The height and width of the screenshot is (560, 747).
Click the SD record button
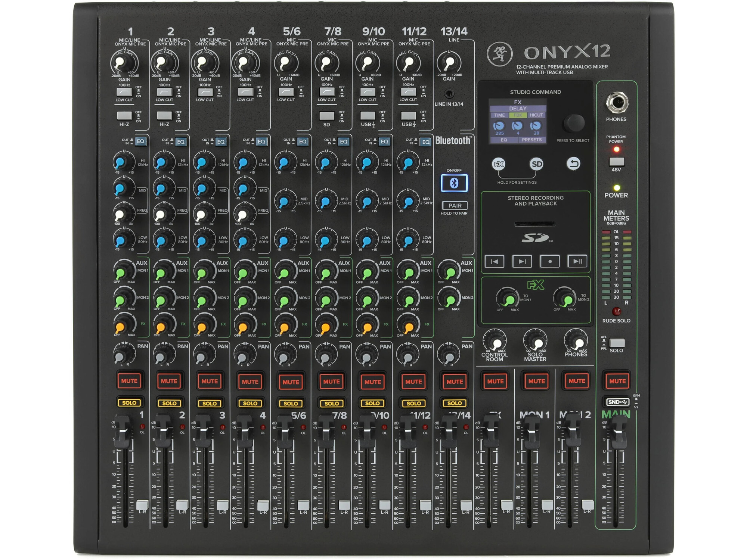pyautogui.click(x=550, y=261)
